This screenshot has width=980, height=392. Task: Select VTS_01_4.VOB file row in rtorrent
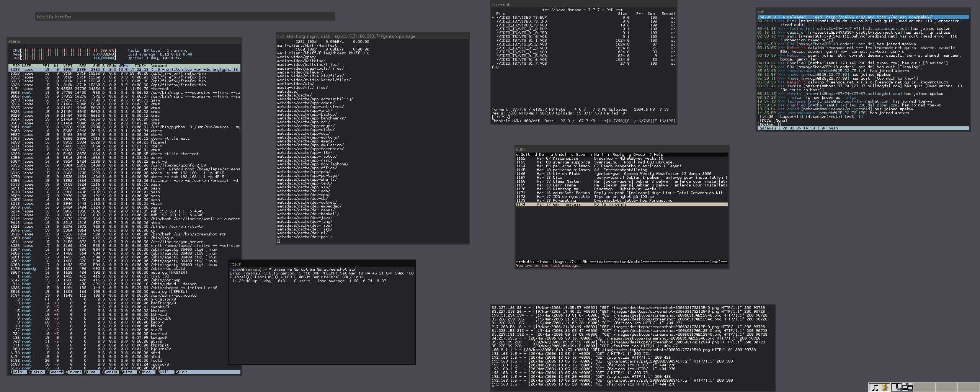pyautogui.click(x=584, y=52)
